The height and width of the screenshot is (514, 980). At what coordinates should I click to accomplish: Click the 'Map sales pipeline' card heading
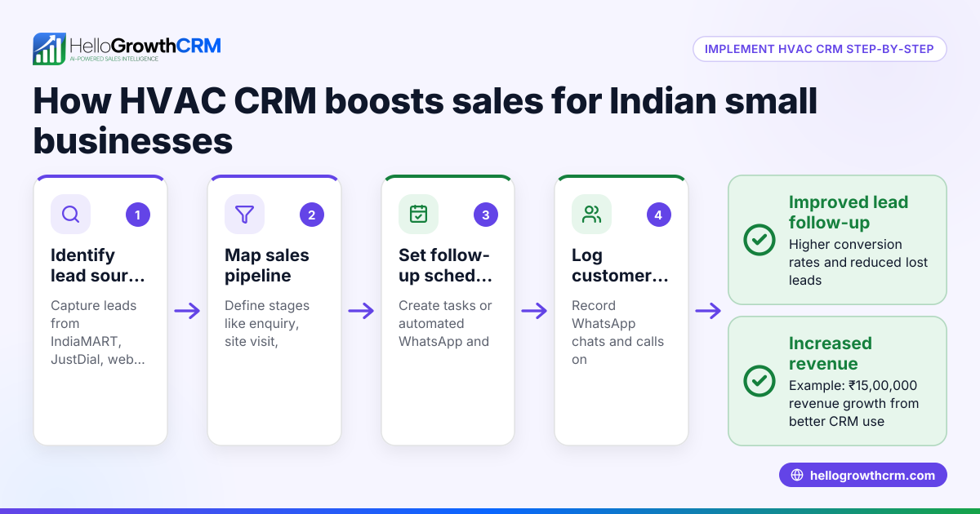click(x=267, y=265)
